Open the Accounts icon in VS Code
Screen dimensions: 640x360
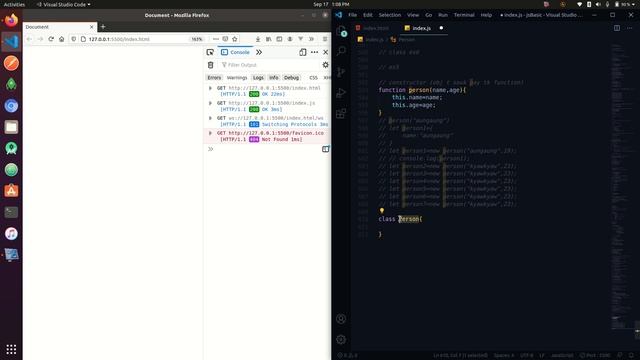(x=341, y=319)
